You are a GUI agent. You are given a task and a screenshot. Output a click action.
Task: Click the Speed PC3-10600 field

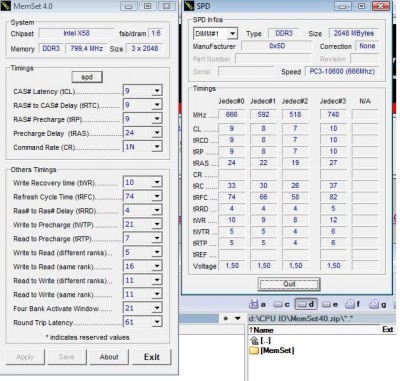(x=342, y=71)
